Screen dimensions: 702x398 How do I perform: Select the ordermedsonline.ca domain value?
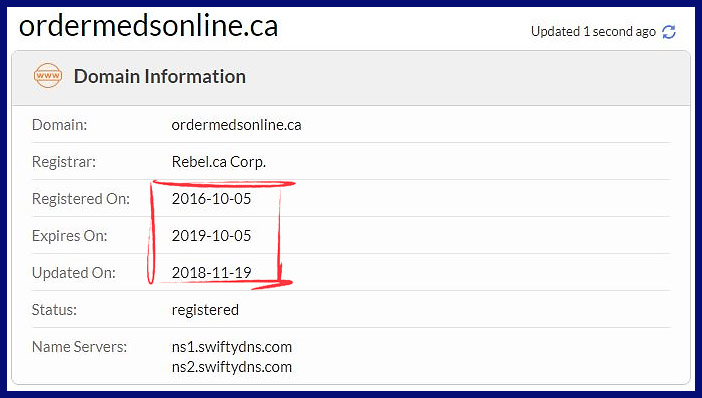coord(236,125)
